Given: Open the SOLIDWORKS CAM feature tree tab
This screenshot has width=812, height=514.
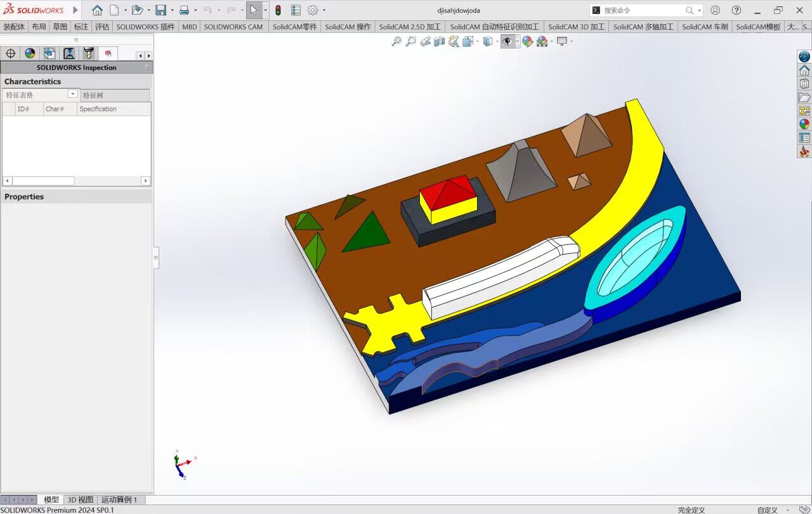Looking at the screenshot, I should [x=49, y=53].
